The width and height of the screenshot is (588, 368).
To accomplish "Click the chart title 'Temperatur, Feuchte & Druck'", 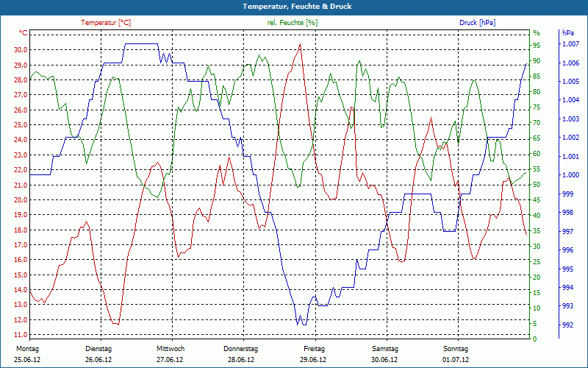I will pos(297,7).
